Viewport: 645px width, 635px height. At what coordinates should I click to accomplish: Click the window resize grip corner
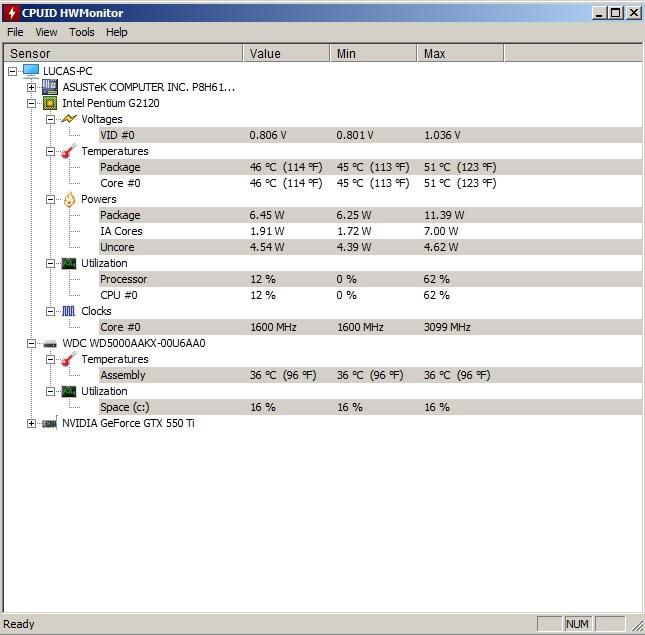[637, 625]
